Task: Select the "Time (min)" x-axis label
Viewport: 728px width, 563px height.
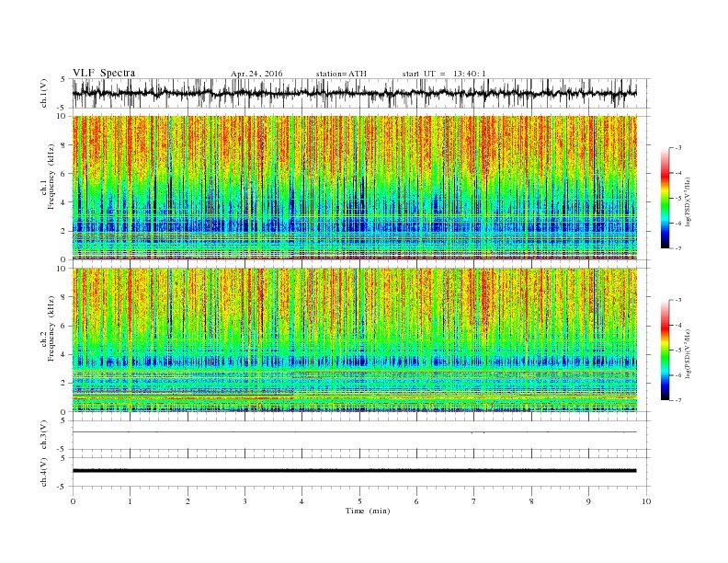Action: coord(368,511)
